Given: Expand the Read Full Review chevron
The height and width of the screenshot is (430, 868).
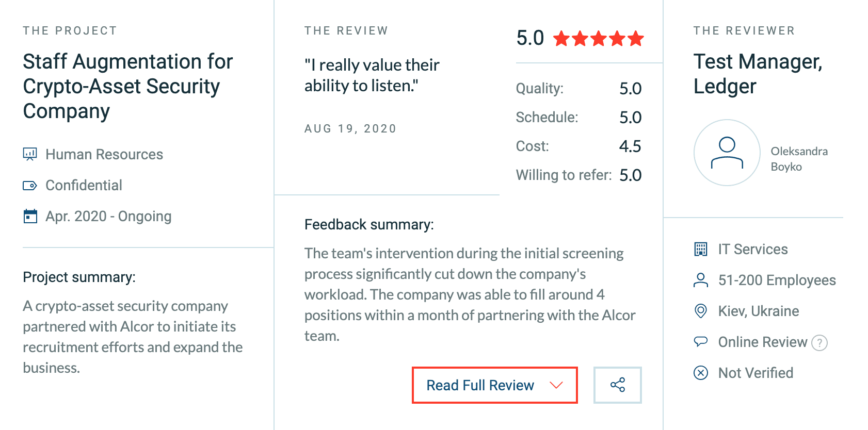Looking at the screenshot, I should (x=556, y=386).
